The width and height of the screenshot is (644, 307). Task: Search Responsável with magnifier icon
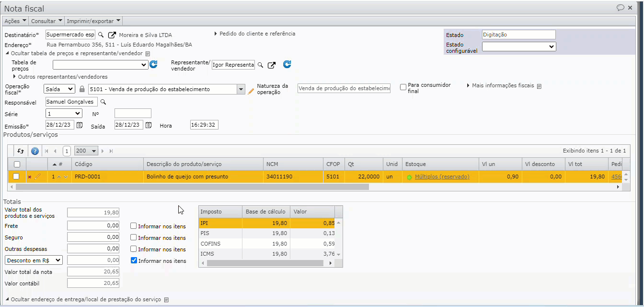point(103,102)
